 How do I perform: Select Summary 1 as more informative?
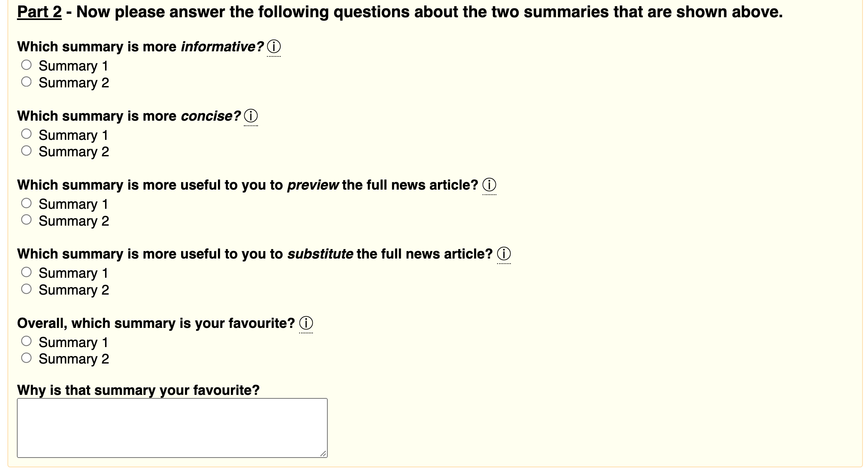click(26, 65)
